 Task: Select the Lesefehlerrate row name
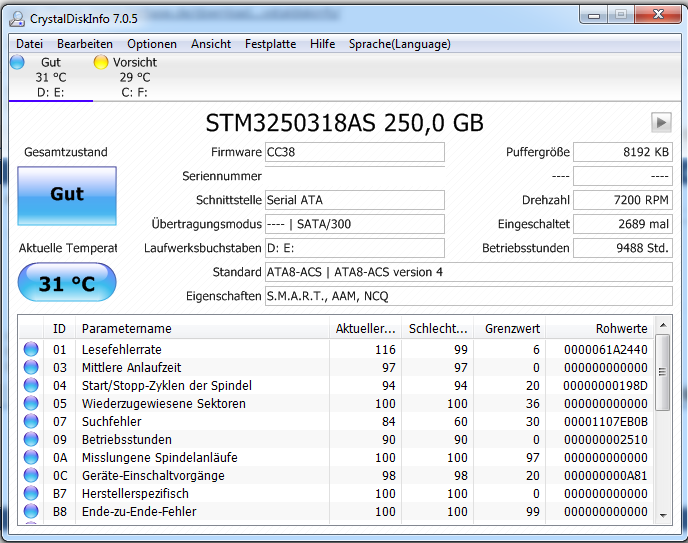tap(122, 350)
